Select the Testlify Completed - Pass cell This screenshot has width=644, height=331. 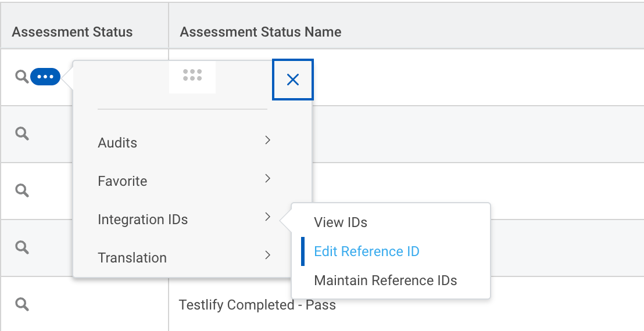257,305
